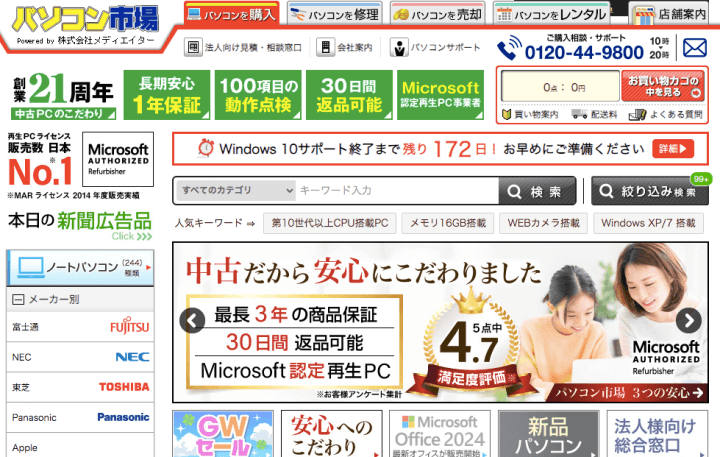The width and height of the screenshot is (720, 457).
Task: Open 詳細 on Windows 10 support notice
Action: coord(673,148)
